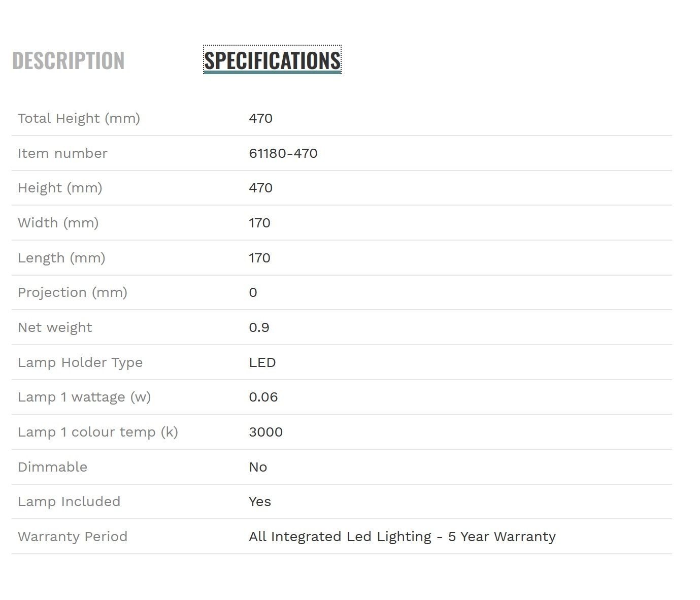Click the Projection (mm) label

point(73,292)
